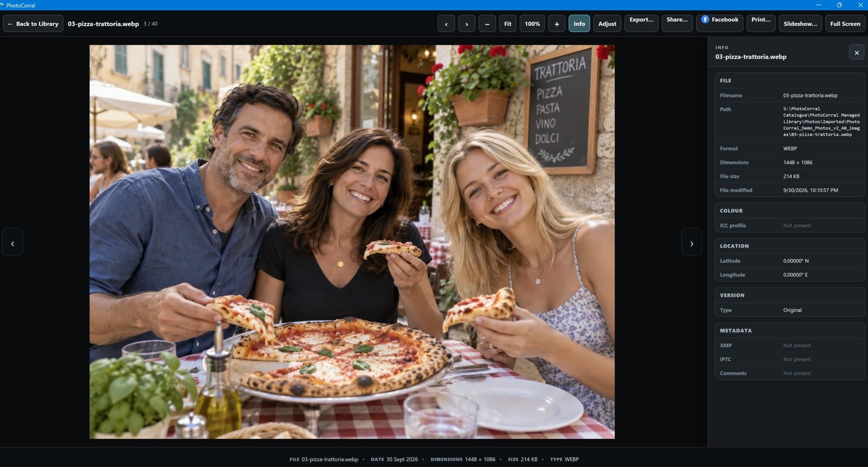
Task: Open the Share options
Action: click(677, 23)
